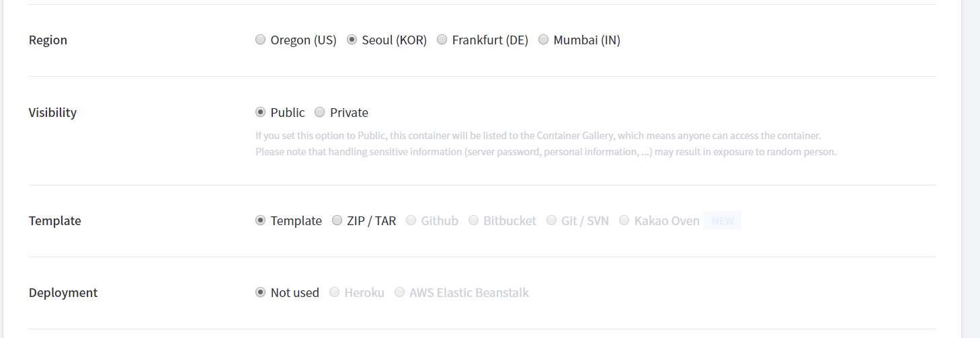The width and height of the screenshot is (980, 338).
Task: Click the NEW badge beside Kakao Oven
Action: [x=723, y=220]
